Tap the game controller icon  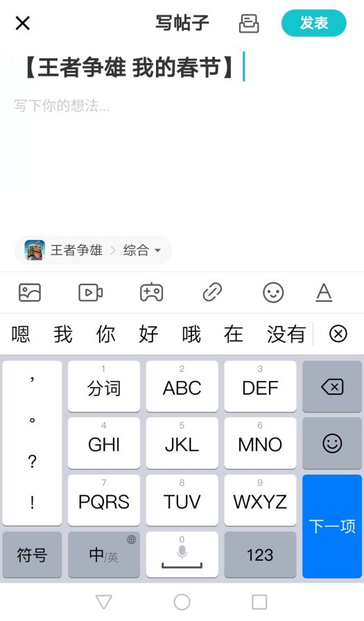coord(152,293)
